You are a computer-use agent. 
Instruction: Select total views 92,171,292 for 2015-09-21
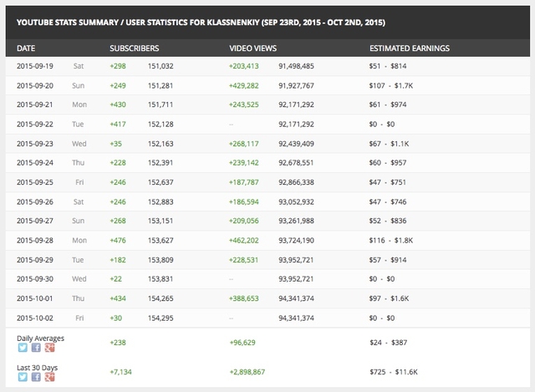coord(296,104)
